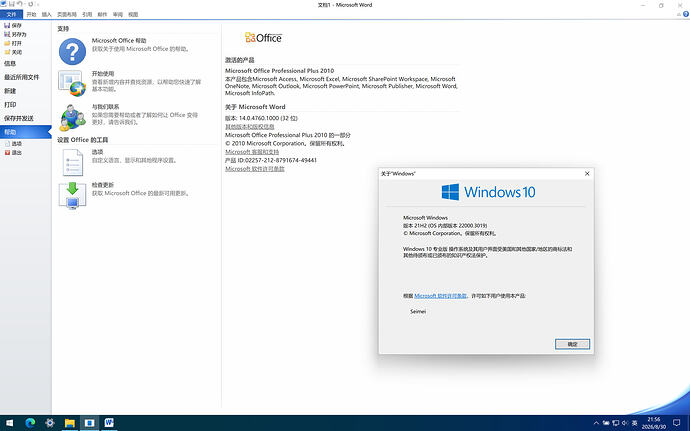This screenshot has width=690, height=431.
Task: Open the Microsoft Office Help question mark button
Action: pyautogui.click(x=73, y=51)
